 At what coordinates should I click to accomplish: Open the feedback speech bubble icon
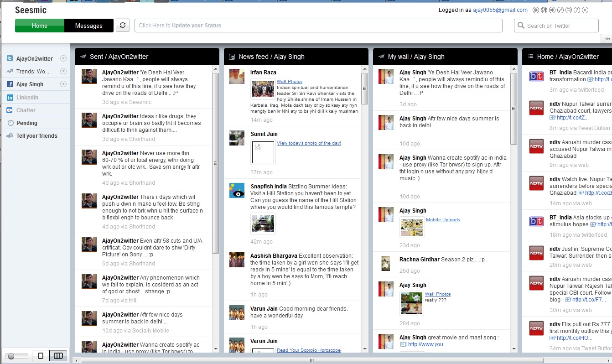tap(569, 10)
